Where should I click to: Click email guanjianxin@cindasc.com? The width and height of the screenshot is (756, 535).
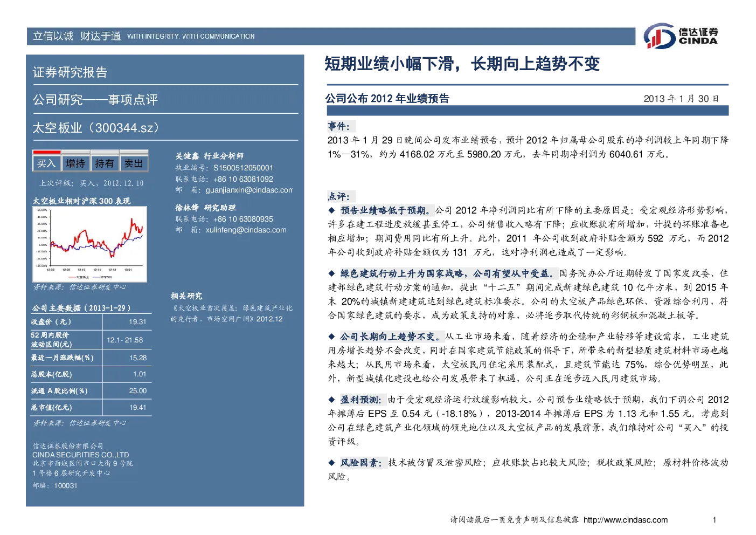coord(249,190)
